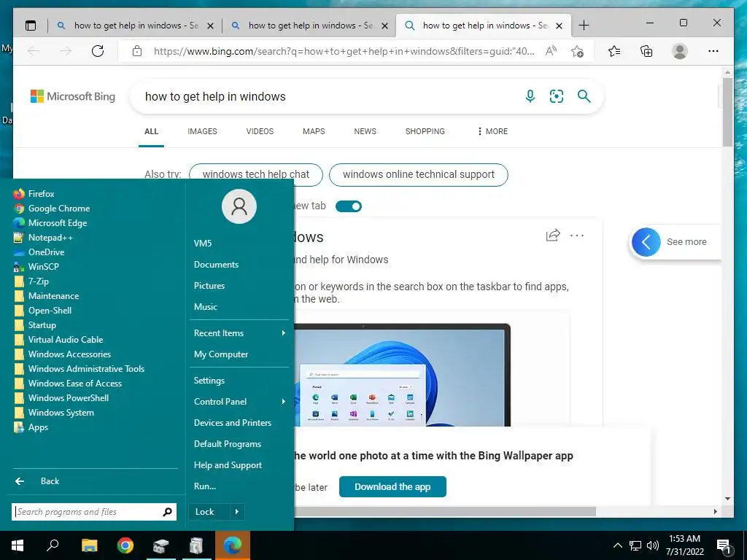Open Edge Settings and more ellipsis

(713, 51)
